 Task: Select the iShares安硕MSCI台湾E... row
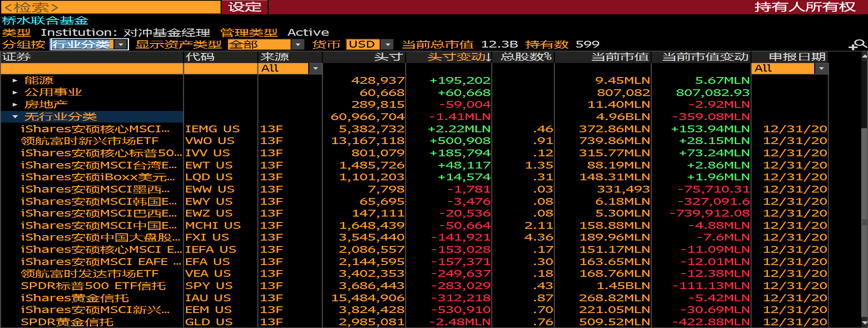point(414,165)
